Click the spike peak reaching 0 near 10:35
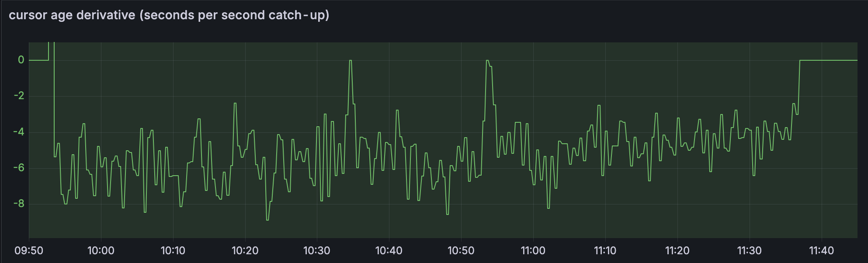Viewport: 868px width, 263px height. (351, 61)
